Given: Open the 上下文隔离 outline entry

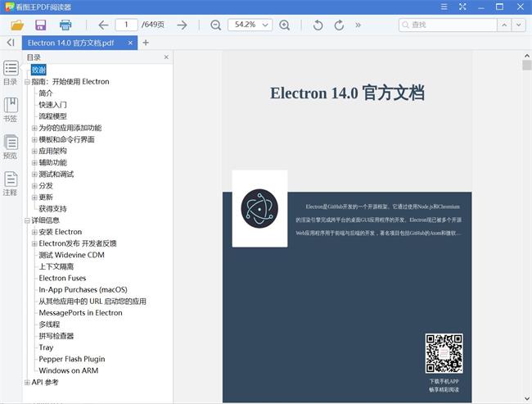Looking at the screenshot, I should pyautogui.click(x=56, y=266).
